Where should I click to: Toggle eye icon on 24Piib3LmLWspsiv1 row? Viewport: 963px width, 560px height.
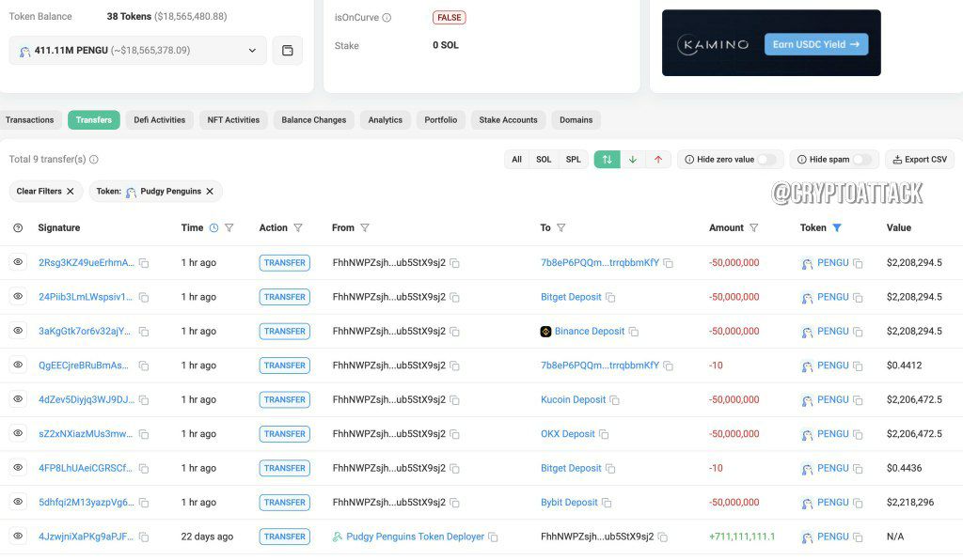click(x=19, y=296)
